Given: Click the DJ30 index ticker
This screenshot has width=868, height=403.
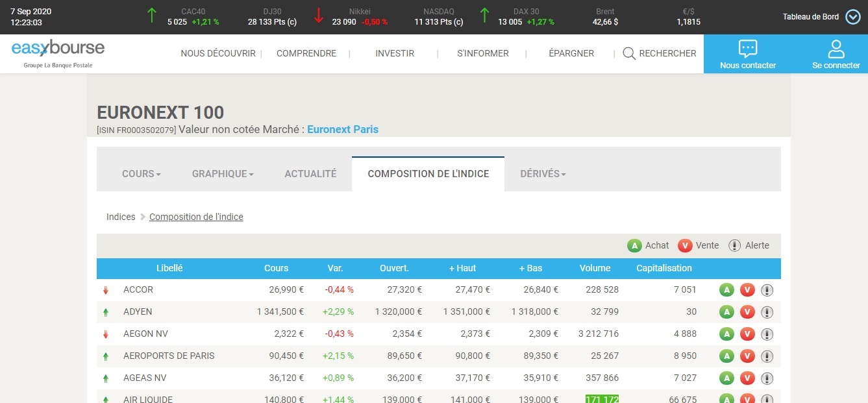Looking at the screenshot, I should (273, 17).
